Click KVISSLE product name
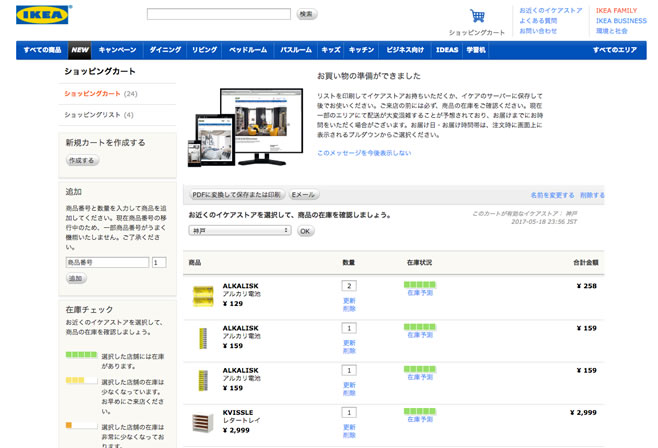The image size is (658, 448). [238, 412]
